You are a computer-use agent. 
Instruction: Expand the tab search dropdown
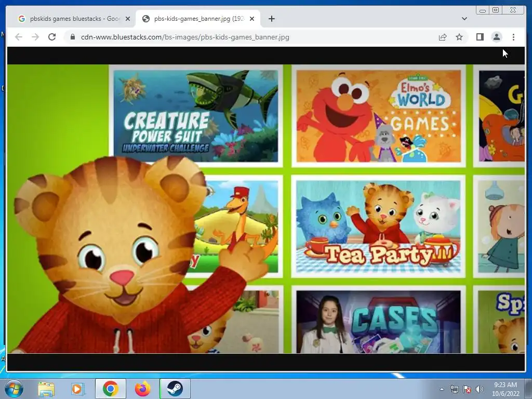coord(464,19)
